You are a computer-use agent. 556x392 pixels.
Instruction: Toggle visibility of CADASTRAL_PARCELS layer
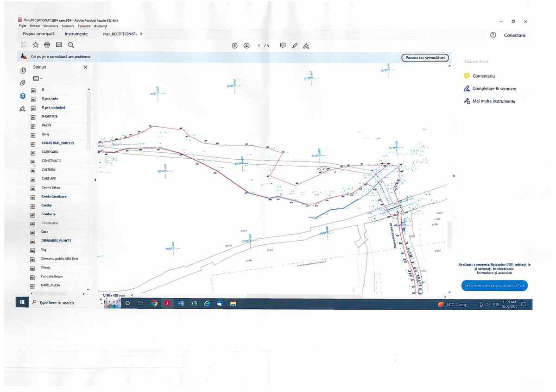pos(33,143)
